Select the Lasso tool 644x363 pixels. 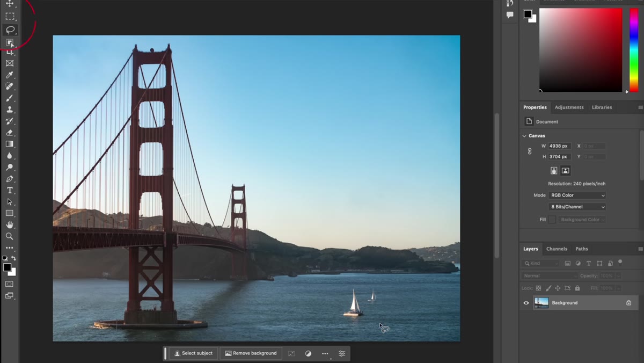coord(10,30)
